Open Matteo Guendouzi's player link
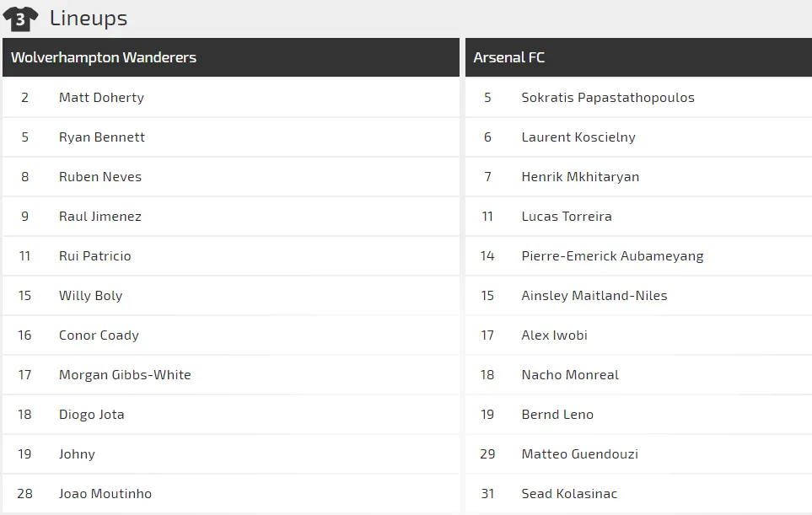The width and height of the screenshot is (812, 515). (580, 454)
